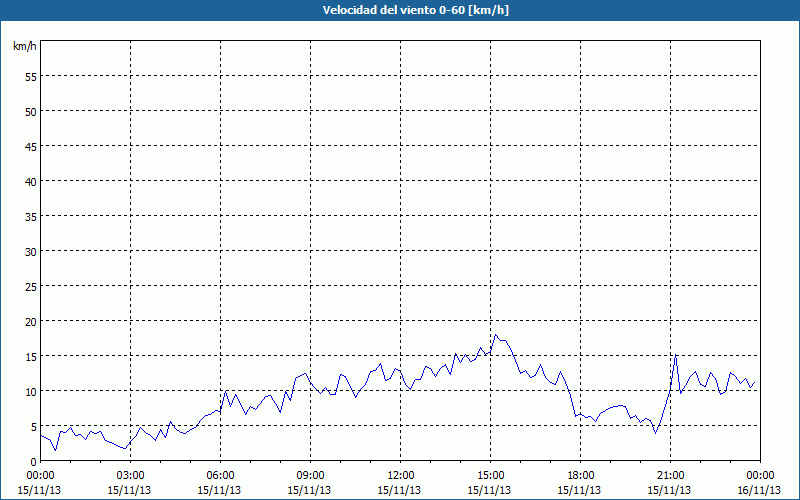The height and width of the screenshot is (500, 800).
Task: Select the y-axis value "50"
Action: (x=31, y=111)
